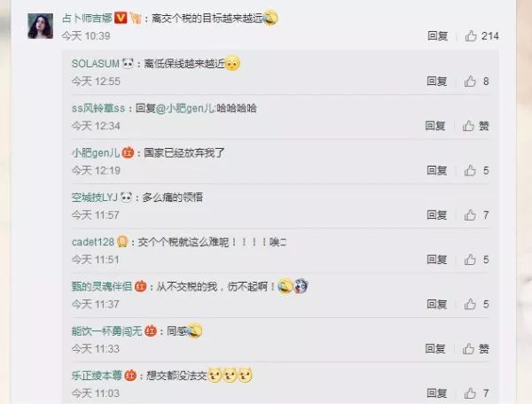Open 乐正绫本尊's username link
Viewport: 532px width, 404px height.
97,375
